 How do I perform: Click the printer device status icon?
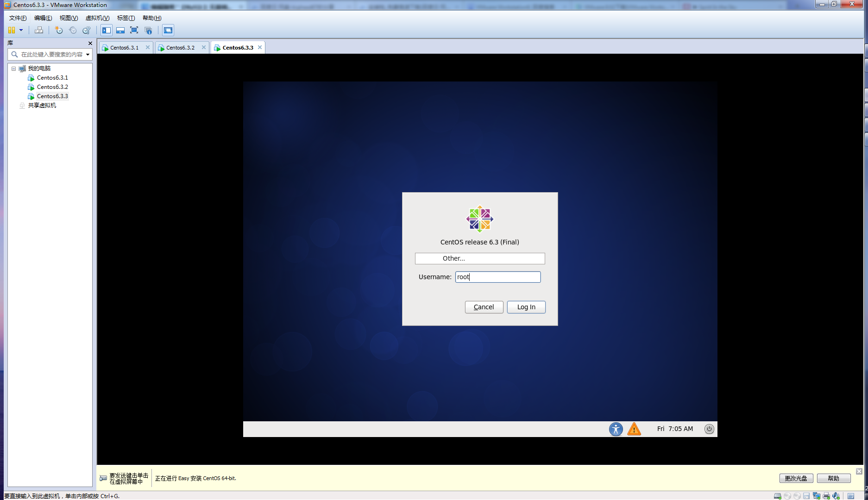pyautogui.click(x=826, y=496)
